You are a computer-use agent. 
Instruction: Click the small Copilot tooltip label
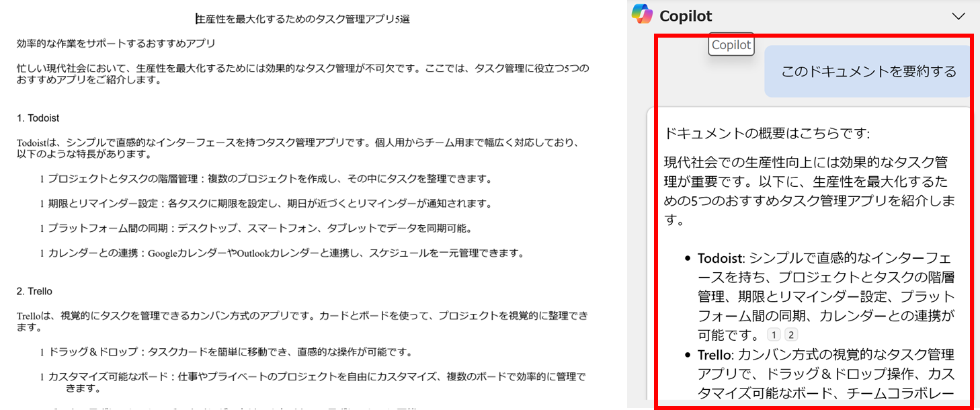click(731, 45)
